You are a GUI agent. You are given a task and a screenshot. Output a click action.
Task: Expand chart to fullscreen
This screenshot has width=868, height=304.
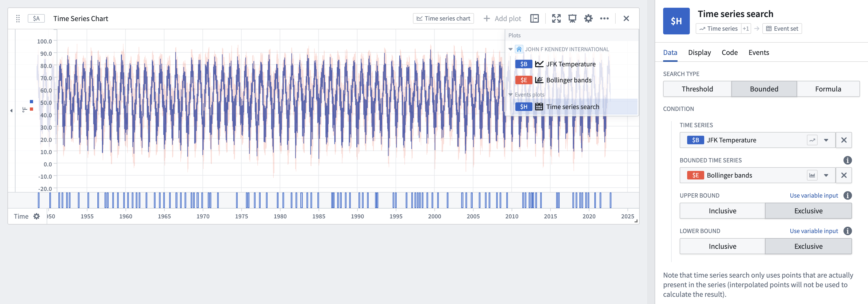click(556, 19)
